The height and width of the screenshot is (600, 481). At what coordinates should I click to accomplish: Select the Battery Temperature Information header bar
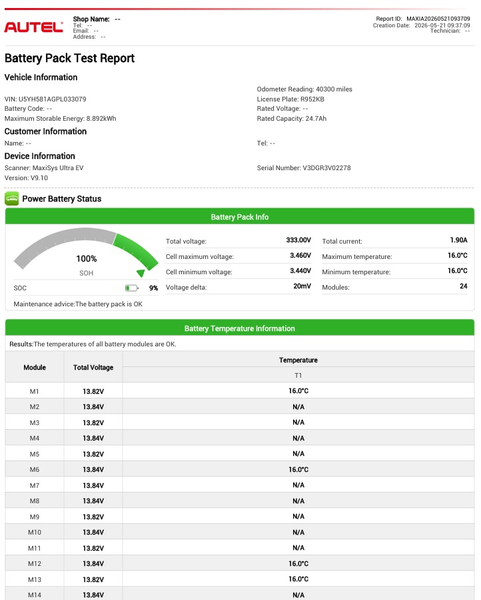point(240,328)
